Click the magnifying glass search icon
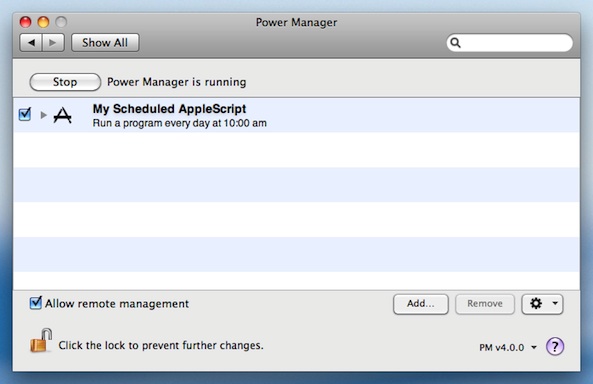This screenshot has width=593, height=384. (455, 43)
